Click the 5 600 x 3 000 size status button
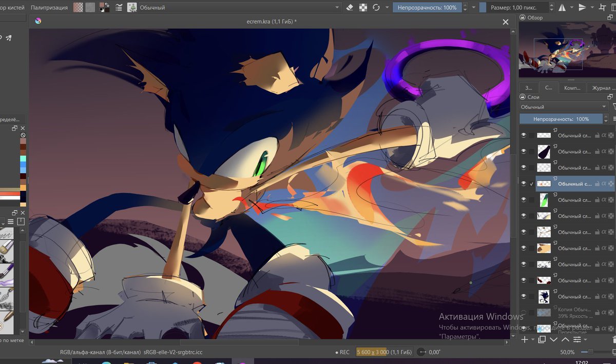Screen dimensions: 616x364 (x=384, y=352)
